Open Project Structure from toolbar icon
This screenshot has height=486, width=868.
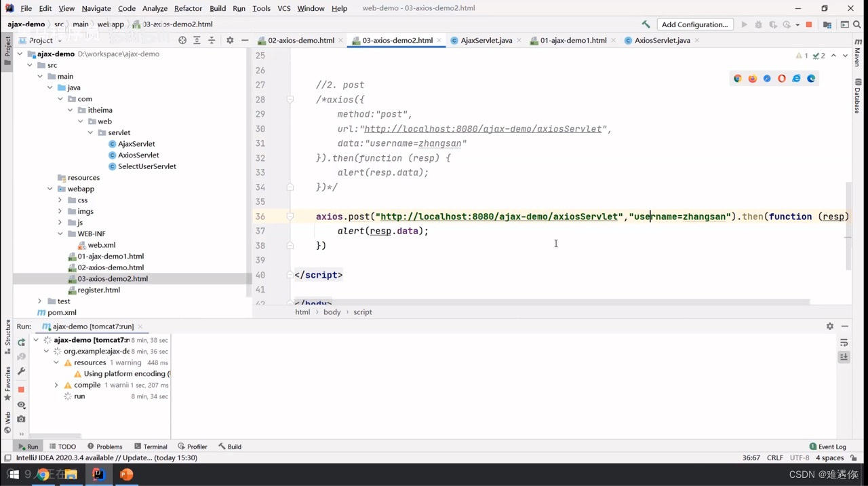[x=827, y=24]
